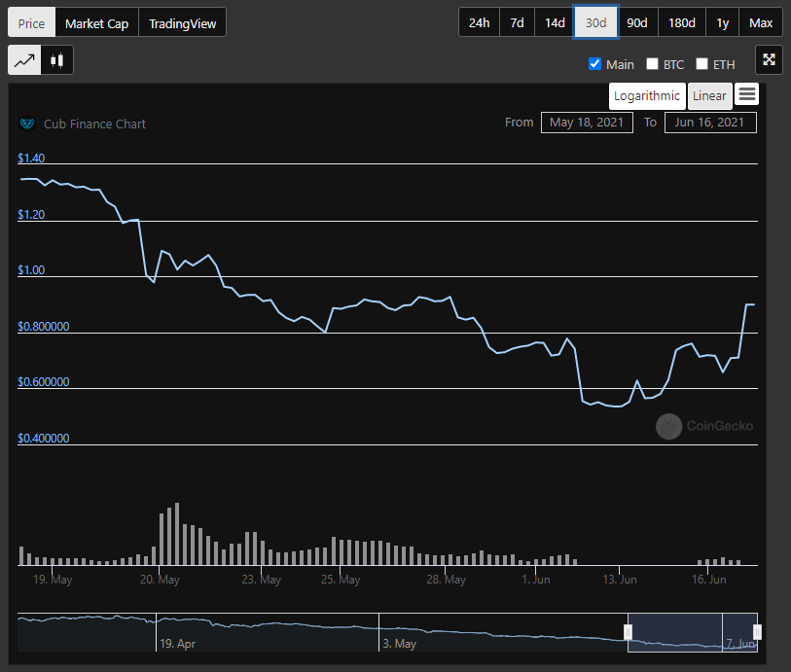Click Cub Finance logo icon
This screenshot has width=791, height=672.
pos(27,124)
